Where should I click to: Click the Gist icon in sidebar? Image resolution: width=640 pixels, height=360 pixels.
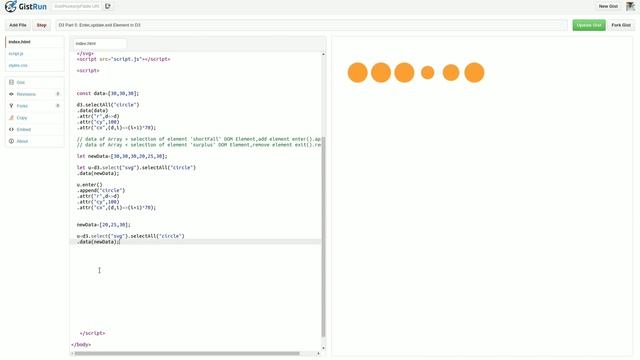point(11,82)
